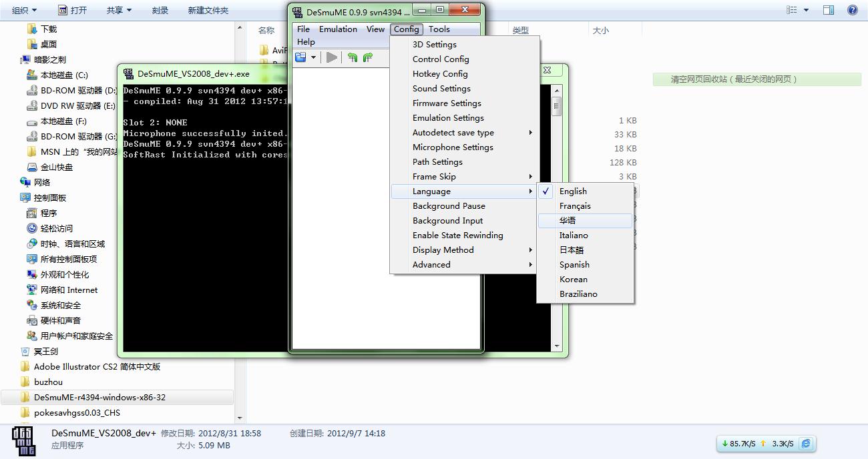
Task: Click the 网络和 Internet icon in sidebar
Action: tap(31, 290)
